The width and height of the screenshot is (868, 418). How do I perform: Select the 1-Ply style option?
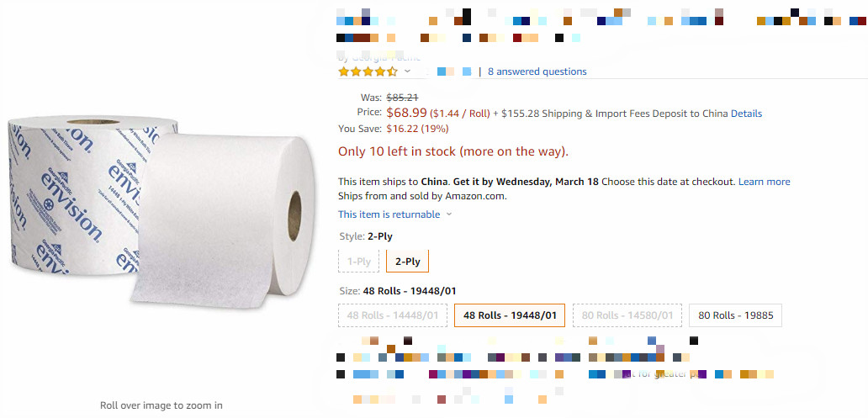(x=359, y=262)
